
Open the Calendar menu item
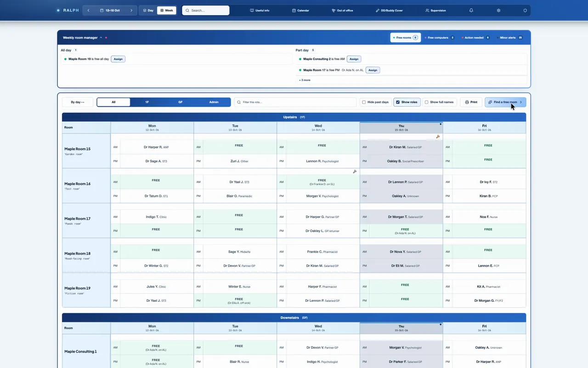301,10
